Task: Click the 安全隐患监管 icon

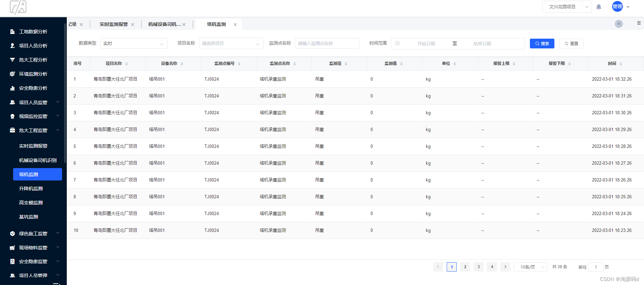Action: pos(12,261)
